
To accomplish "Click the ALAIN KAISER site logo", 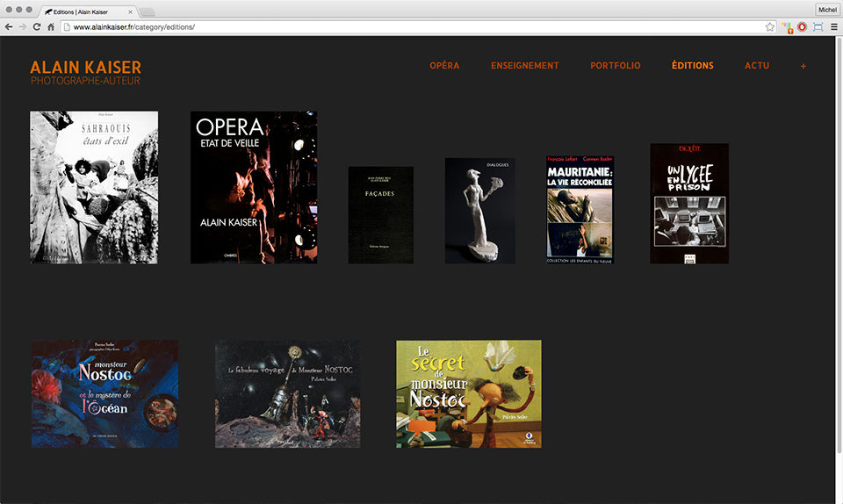I will click(x=85, y=67).
